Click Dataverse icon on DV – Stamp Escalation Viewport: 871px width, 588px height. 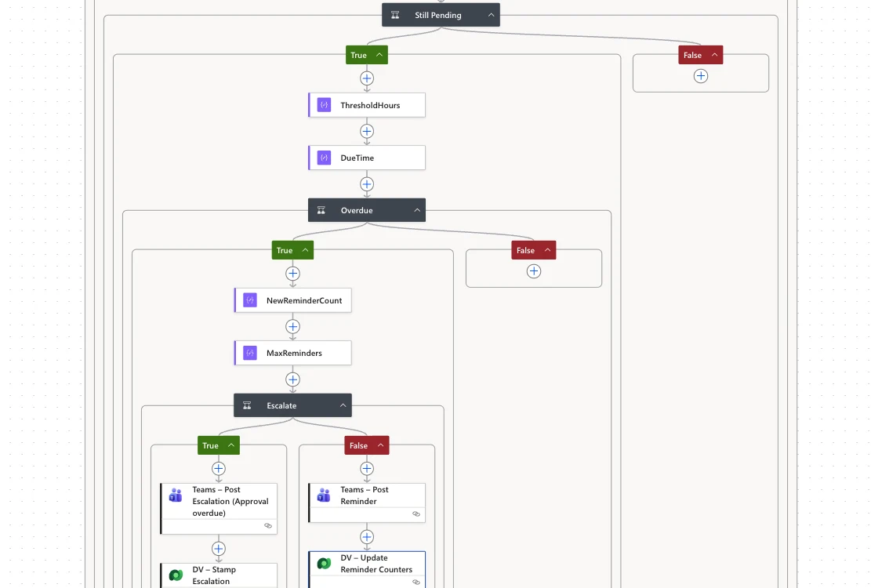pos(176,575)
